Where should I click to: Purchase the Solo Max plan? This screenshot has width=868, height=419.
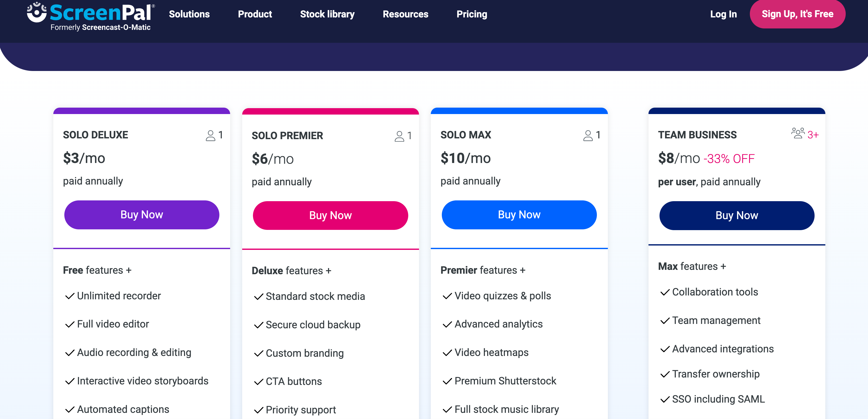coord(519,214)
